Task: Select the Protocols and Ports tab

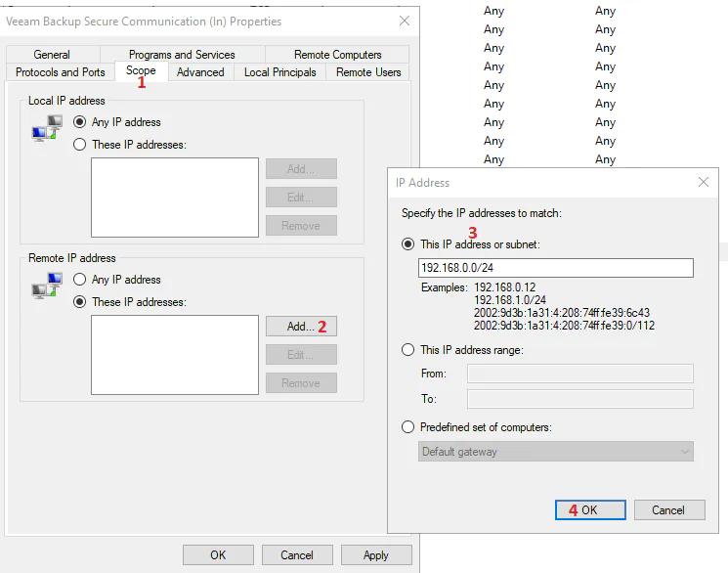Action: coord(61,72)
